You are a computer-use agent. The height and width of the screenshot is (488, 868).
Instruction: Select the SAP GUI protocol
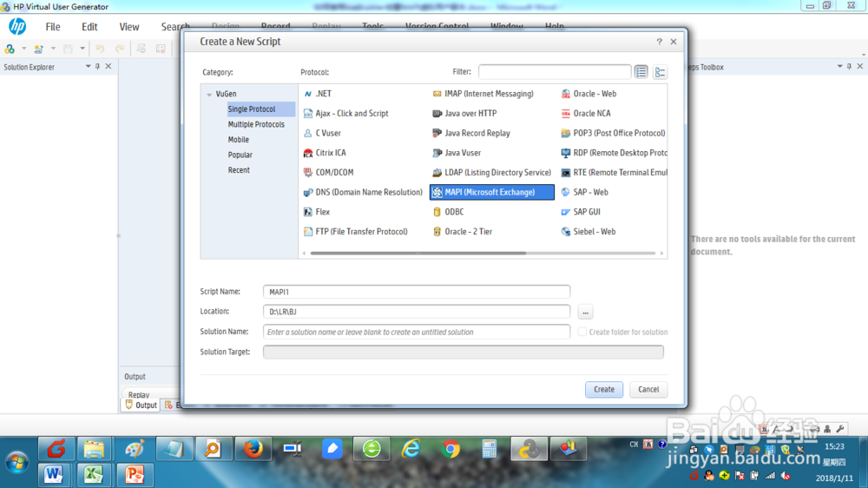[581, 212]
